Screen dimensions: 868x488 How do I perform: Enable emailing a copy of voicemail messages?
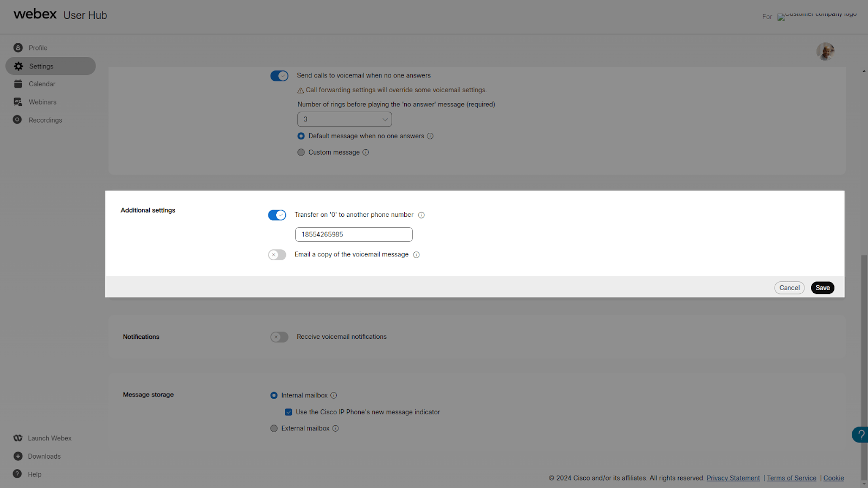pyautogui.click(x=277, y=254)
